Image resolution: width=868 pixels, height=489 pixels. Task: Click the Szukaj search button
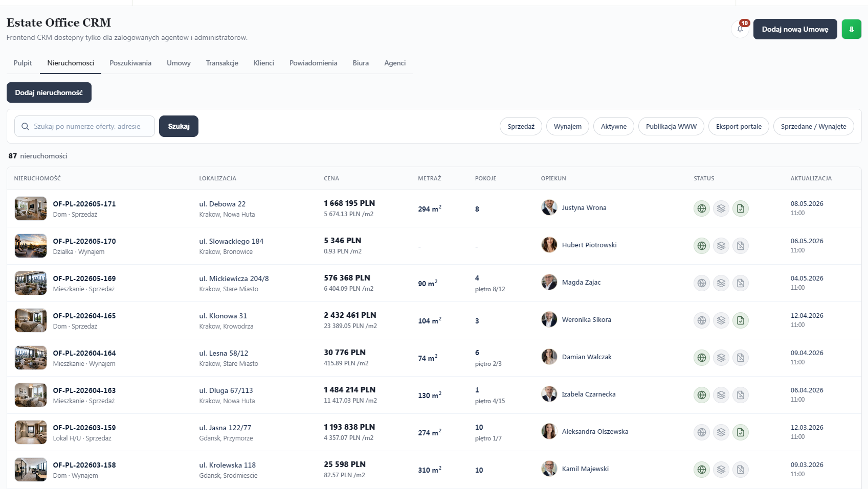pos(179,126)
